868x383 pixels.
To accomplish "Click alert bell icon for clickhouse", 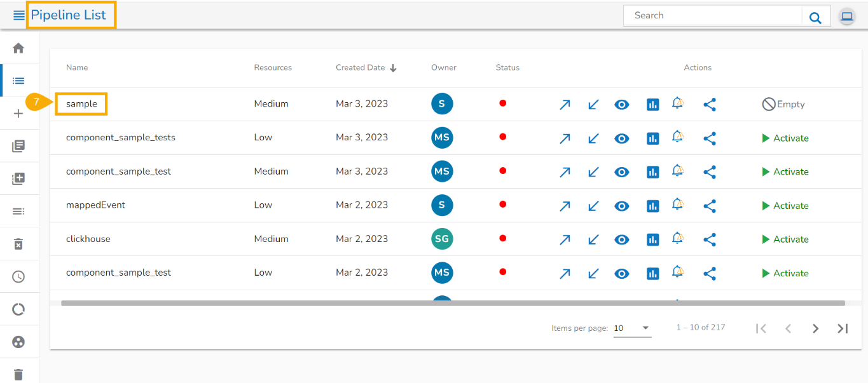I will tap(678, 238).
